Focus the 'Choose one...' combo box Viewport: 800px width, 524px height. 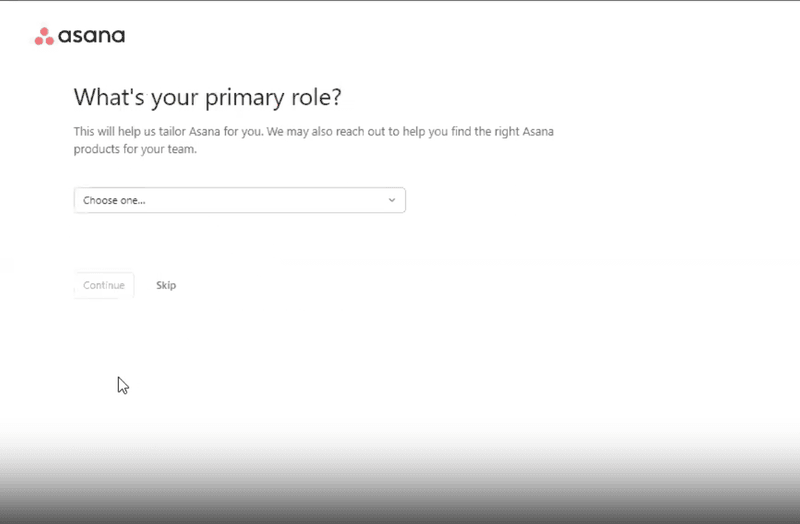coord(239,200)
